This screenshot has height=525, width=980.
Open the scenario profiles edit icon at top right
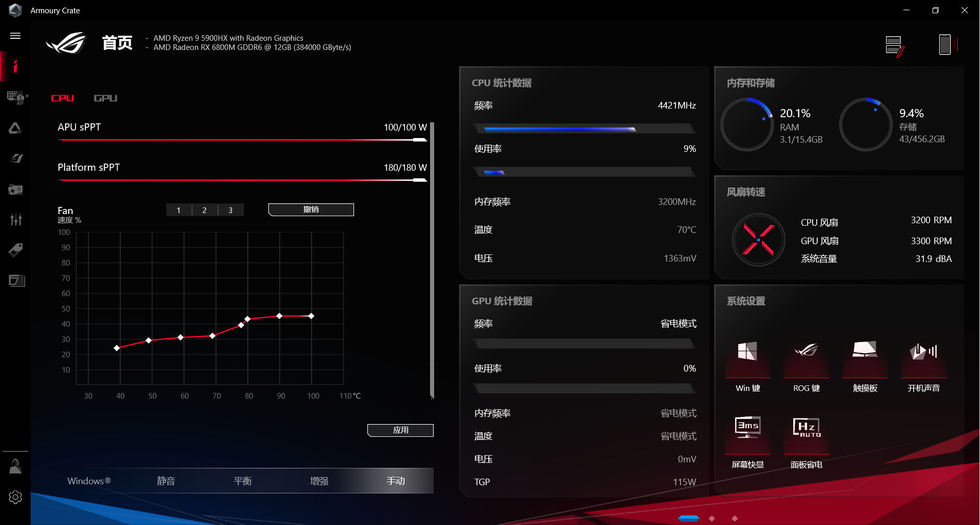[895, 45]
